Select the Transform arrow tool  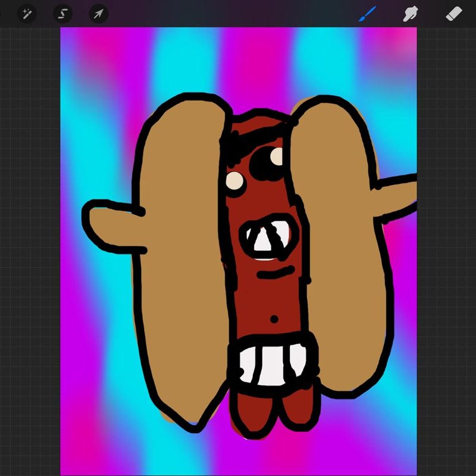[98, 14]
